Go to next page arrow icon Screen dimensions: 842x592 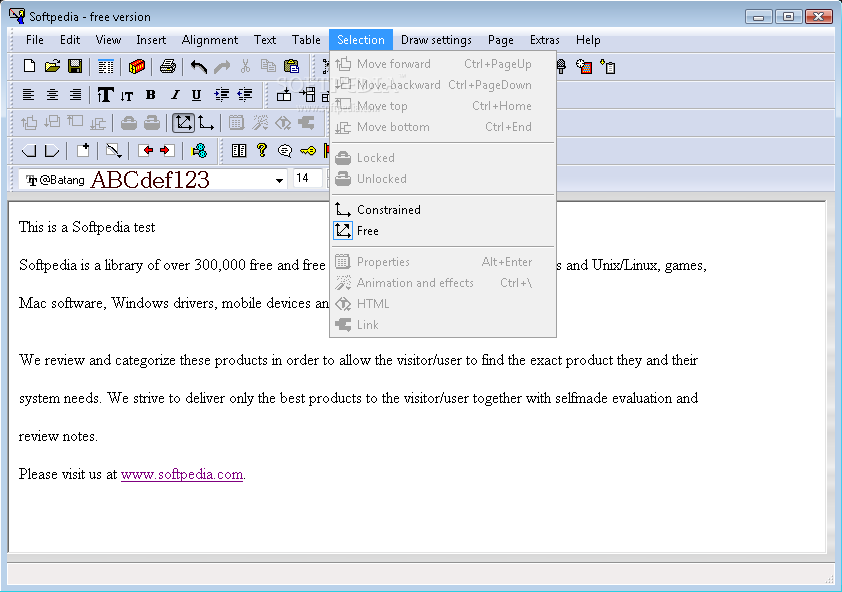coord(52,151)
